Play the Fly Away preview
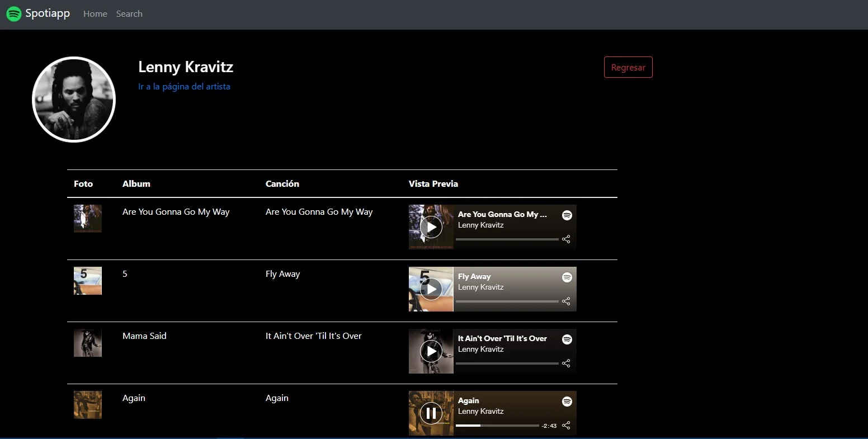868x439 pixels. [431, 289]
